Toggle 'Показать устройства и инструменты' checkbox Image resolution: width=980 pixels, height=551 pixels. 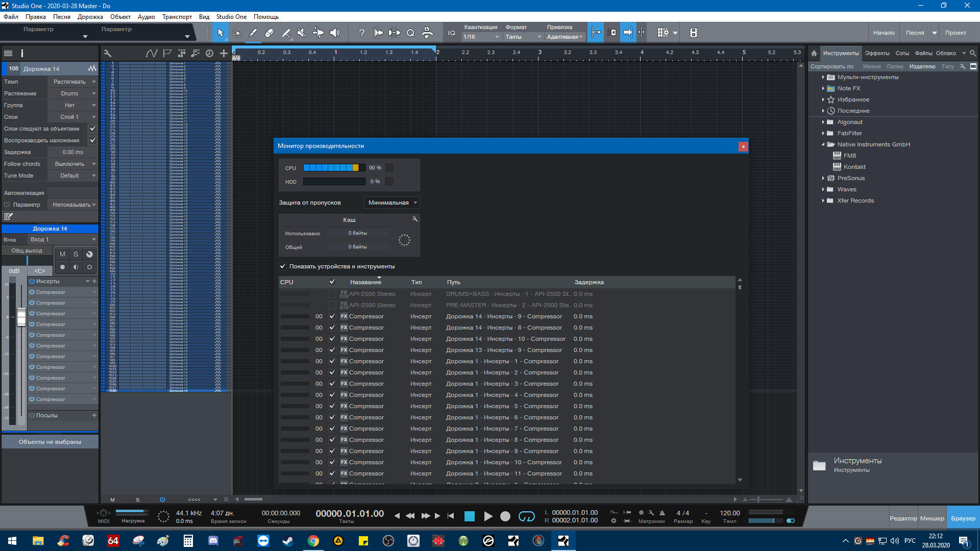pos(283,266)
